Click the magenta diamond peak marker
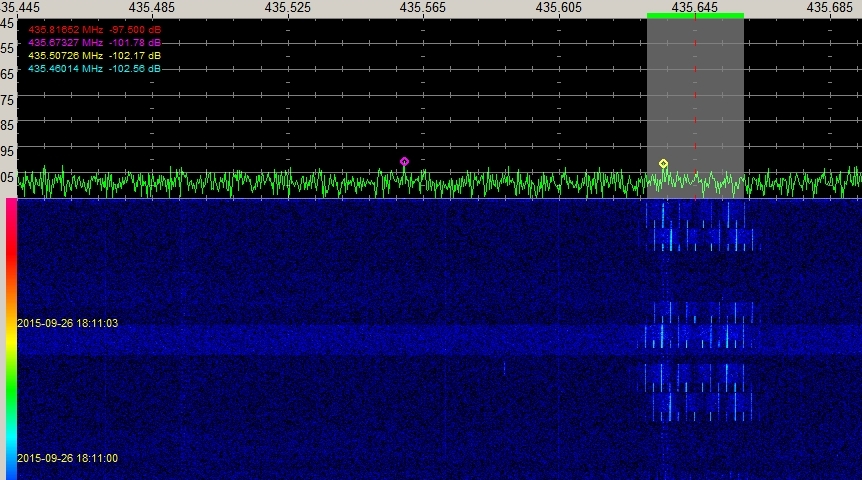 [x=404, y=161]
